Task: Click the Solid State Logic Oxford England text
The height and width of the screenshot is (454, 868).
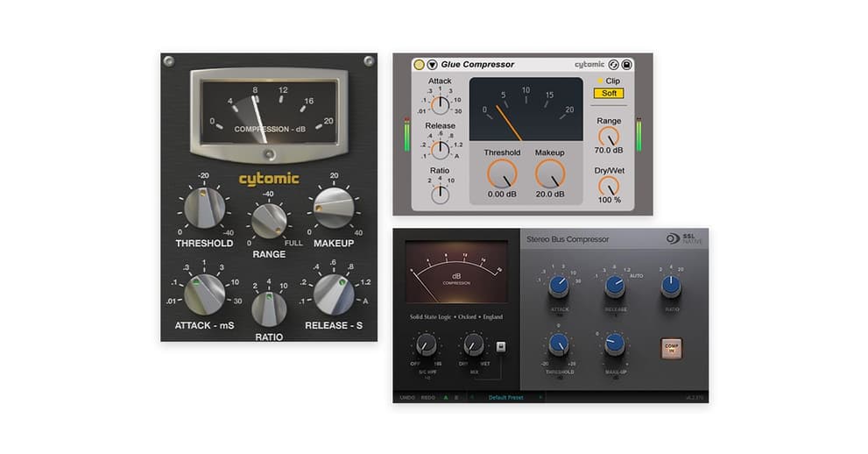Action: click(456, 316)
